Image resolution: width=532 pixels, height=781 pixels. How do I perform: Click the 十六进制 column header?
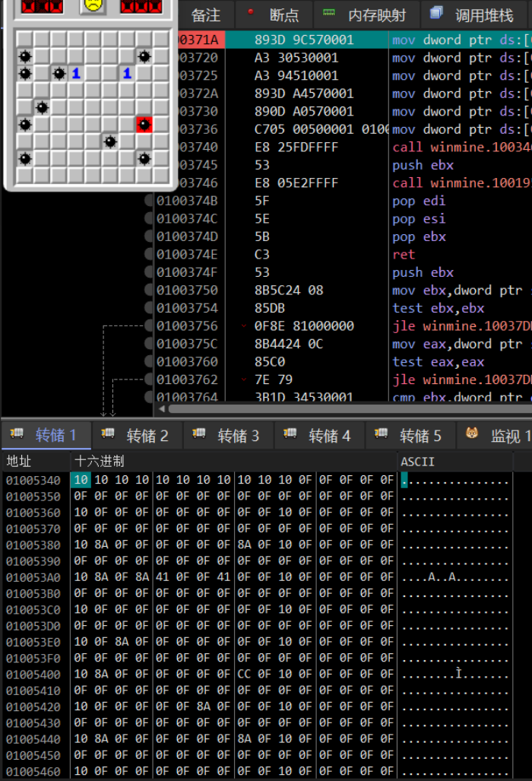[x=99, y=462]
